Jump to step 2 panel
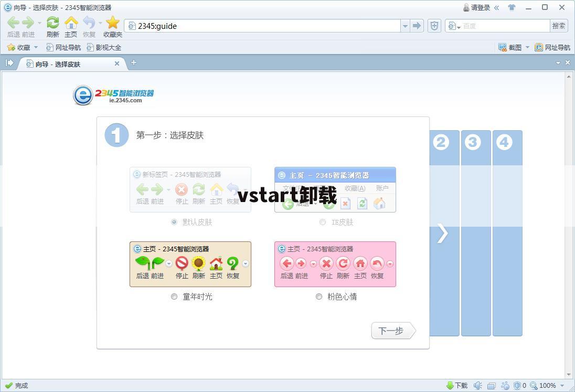Image resolution: width=575 pixels, height=392 pixels. pyautogui.click(x=444, y=233)
